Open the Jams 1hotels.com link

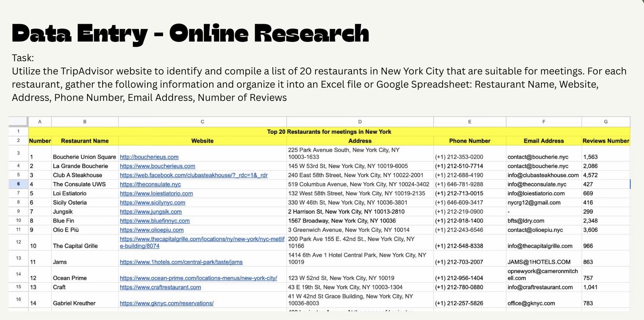tap(181, 262)
